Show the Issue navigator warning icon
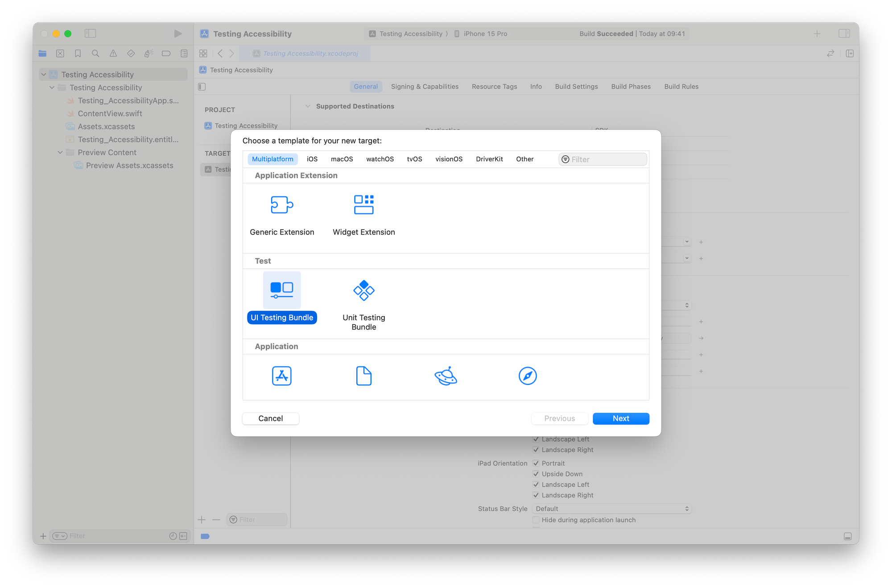This screenshot has width=892, height=588. coord(113,53)
